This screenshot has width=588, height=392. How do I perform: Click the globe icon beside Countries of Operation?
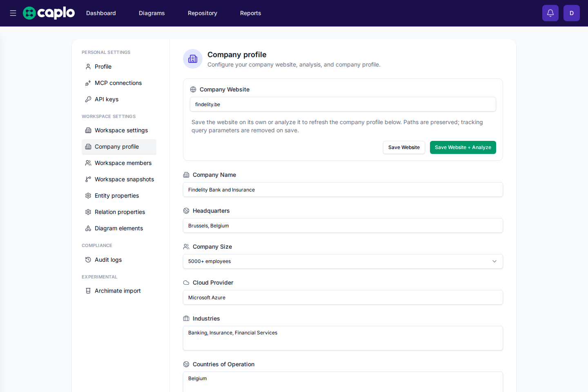(186, 364)
